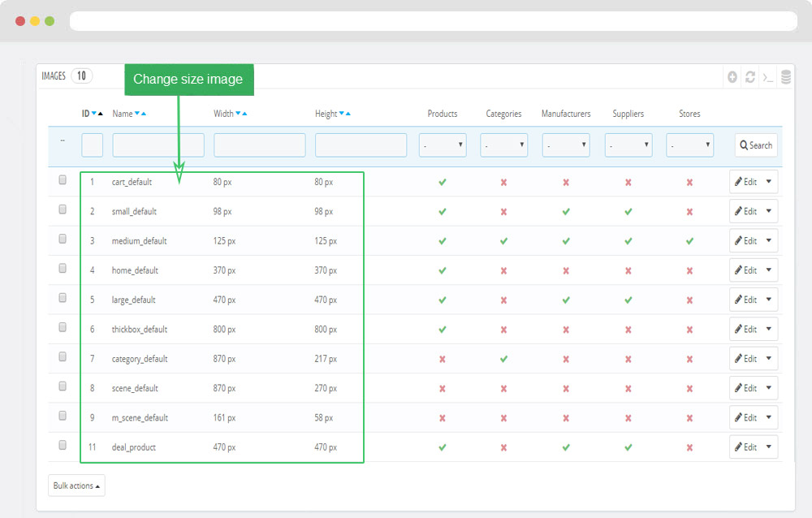Select checkbox for large_default row

(63, 298)
